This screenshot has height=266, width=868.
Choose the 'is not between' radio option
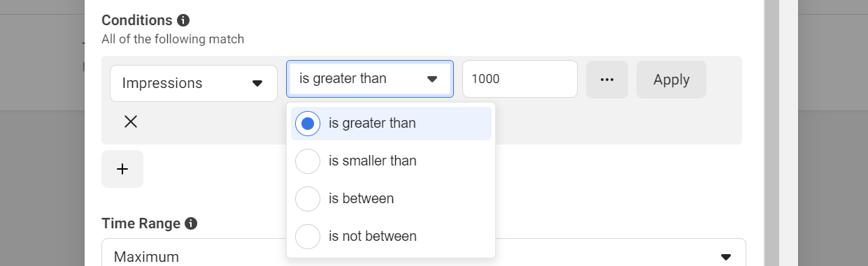coord(308,237)
